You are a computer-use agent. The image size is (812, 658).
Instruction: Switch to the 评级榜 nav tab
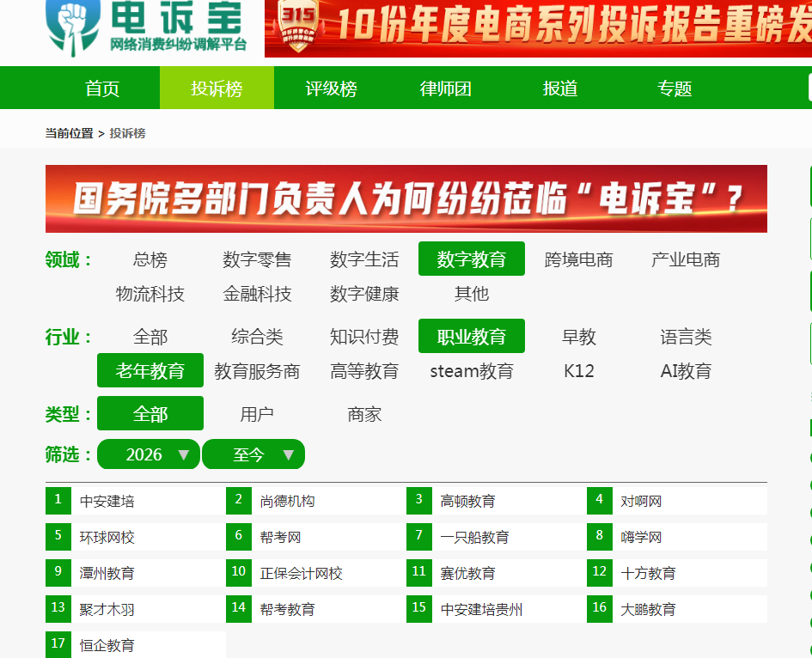pos(332,88)
